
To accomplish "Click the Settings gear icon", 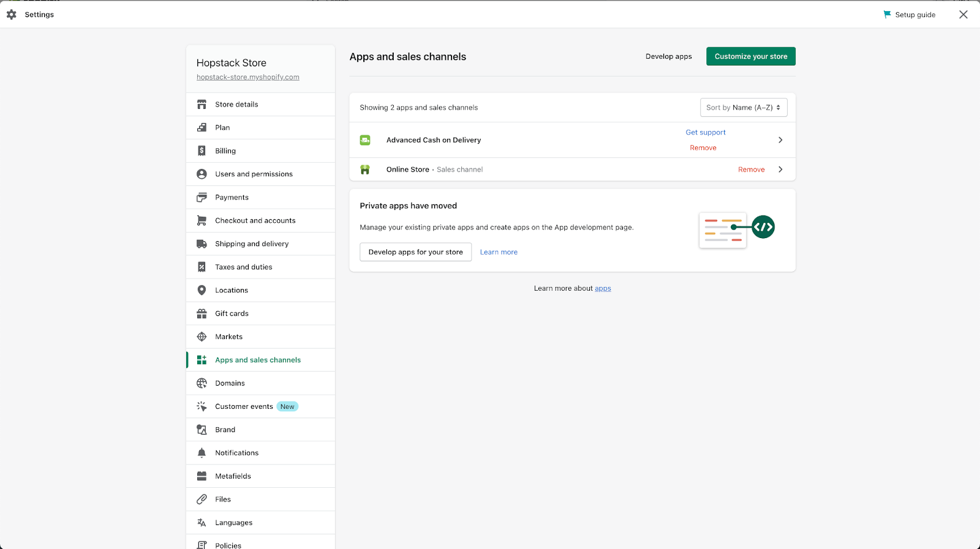I will (12, 15).
